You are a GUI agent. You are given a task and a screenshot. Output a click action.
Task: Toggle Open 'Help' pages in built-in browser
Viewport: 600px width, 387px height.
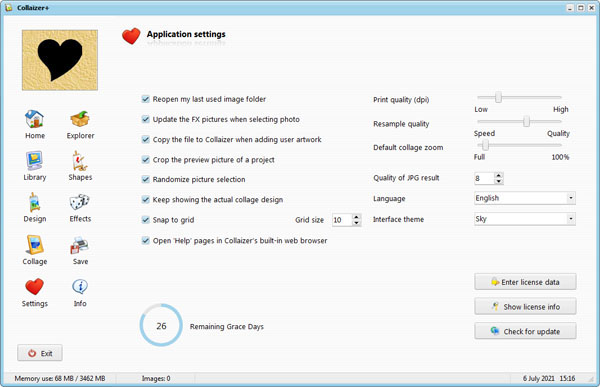(145, 240)
